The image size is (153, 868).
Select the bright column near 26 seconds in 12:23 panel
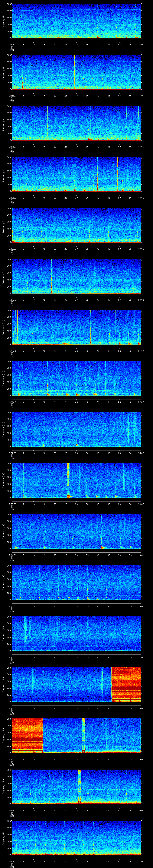point(68,480)
